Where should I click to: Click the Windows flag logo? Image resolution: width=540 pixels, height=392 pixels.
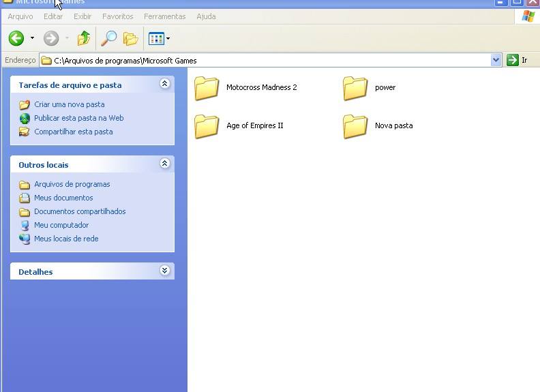click(x=528, y=16)
